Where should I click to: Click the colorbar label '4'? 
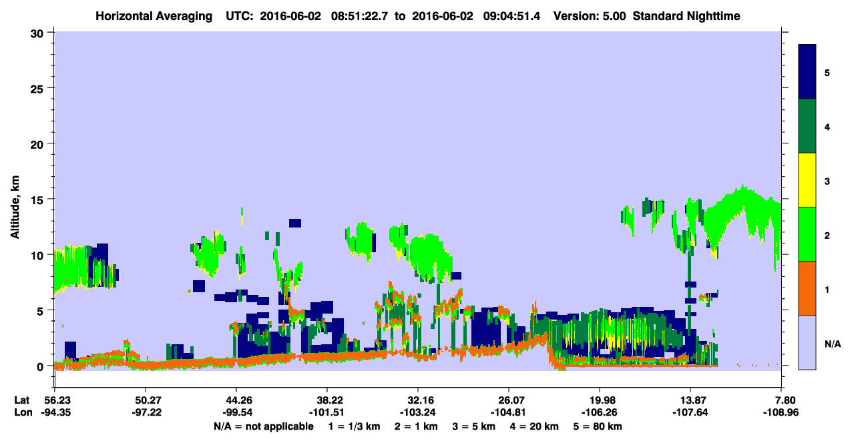click(827, 126)
